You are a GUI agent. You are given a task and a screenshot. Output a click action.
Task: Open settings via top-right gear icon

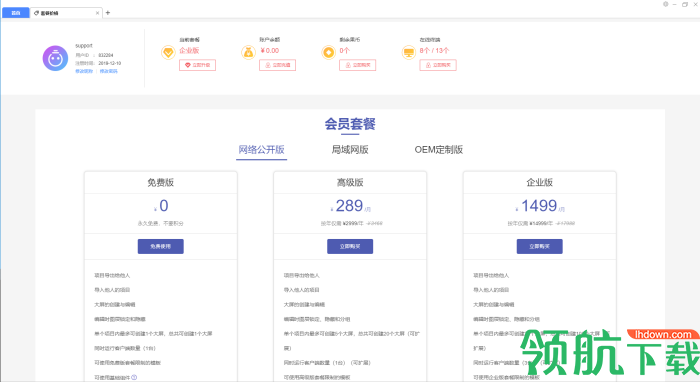[666, 4]
